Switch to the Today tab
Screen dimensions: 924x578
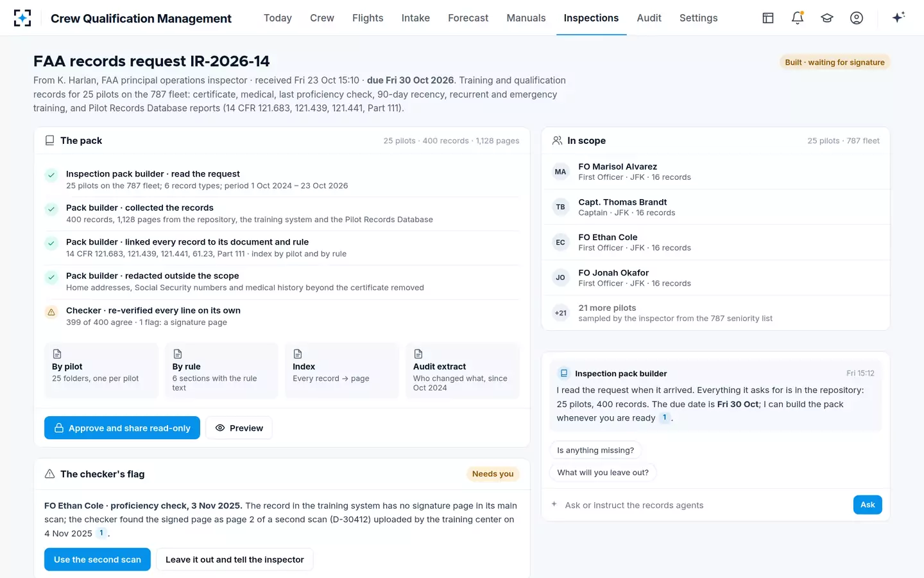click(x=278, y=18)
